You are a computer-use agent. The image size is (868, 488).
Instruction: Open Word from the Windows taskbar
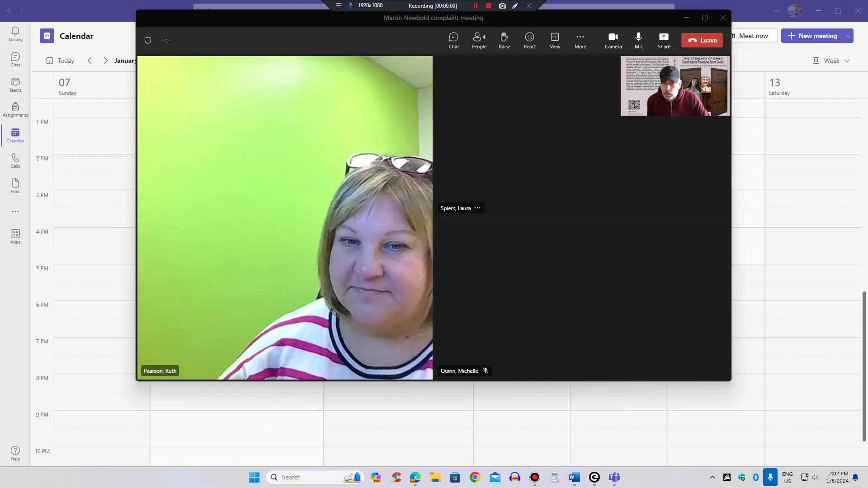[x=574, y=477]
